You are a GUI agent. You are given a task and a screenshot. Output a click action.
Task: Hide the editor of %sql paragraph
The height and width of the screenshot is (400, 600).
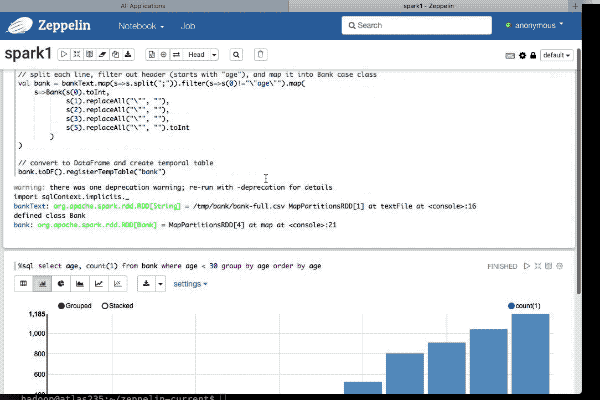[538, 266]
